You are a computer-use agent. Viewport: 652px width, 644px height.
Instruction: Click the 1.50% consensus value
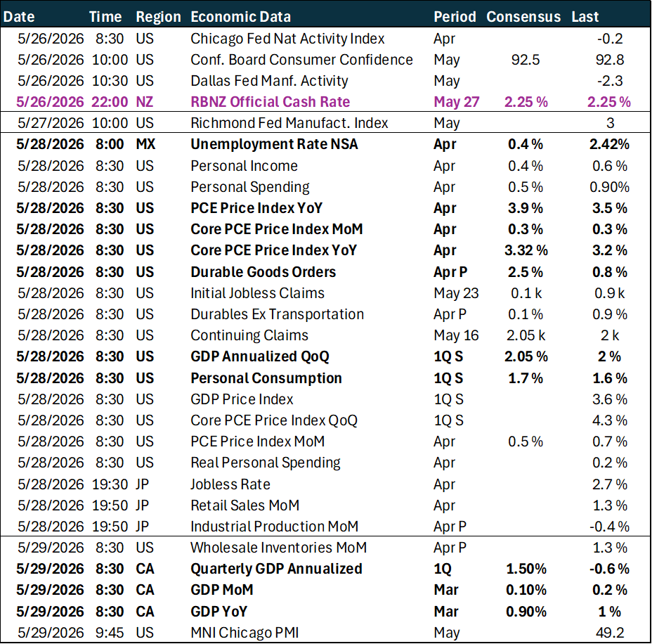coord(526,569)
